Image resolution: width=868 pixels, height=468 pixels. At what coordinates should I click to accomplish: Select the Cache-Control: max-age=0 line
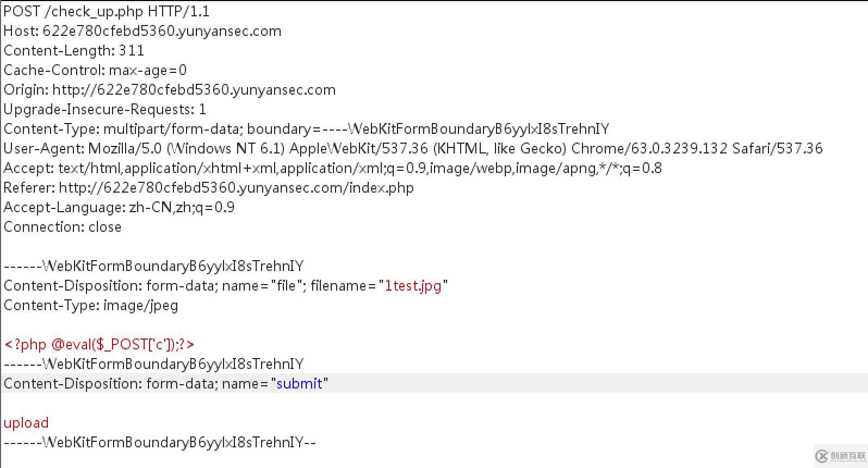click(95, 70)
